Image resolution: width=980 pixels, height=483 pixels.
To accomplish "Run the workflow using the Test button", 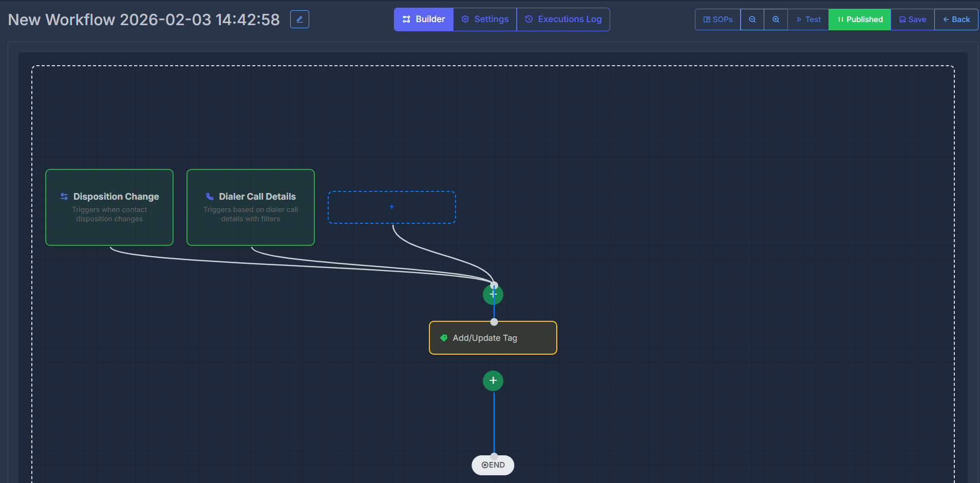I will (x=808, y=19).
